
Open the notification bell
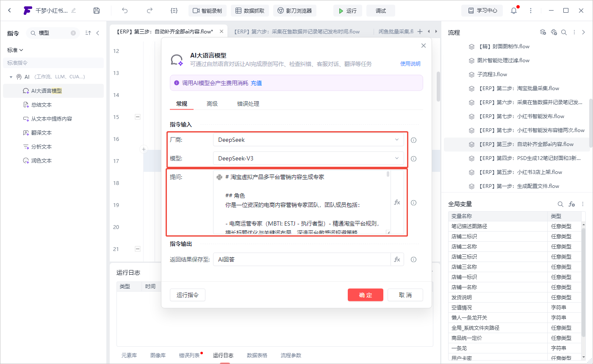point(514,11)
